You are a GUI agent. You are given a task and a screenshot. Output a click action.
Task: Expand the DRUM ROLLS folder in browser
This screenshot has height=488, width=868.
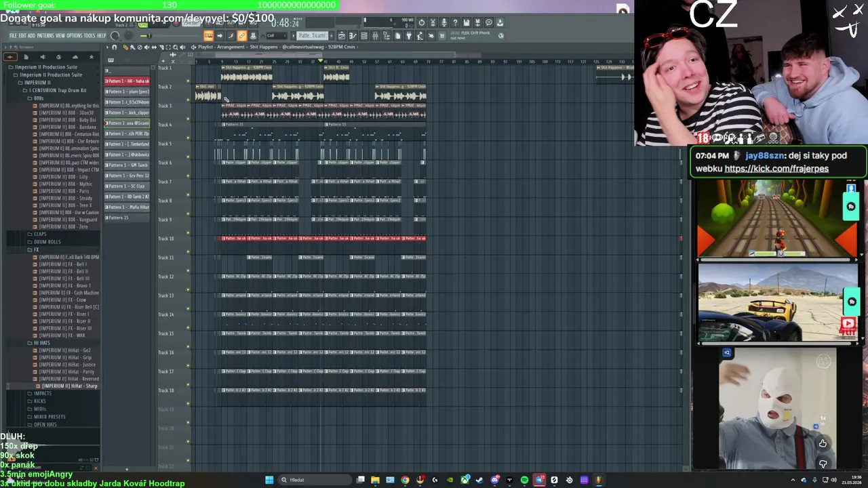point(47,242)
